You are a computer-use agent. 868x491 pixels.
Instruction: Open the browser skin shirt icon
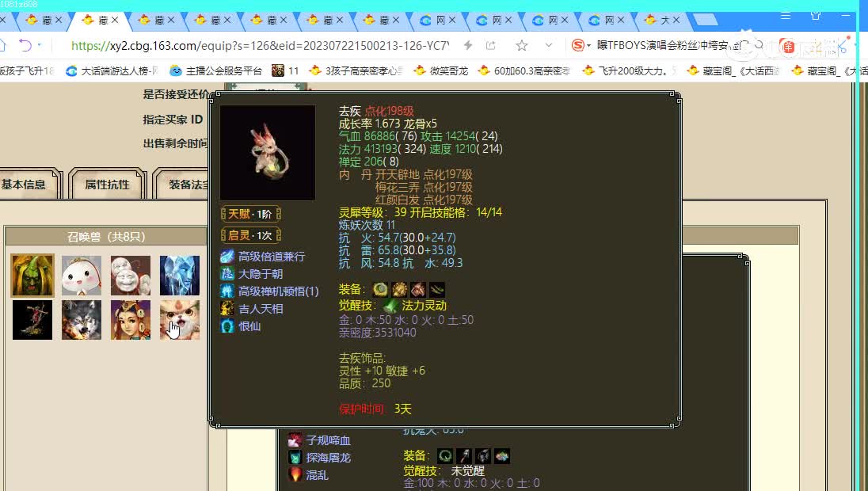click(816, 16)
